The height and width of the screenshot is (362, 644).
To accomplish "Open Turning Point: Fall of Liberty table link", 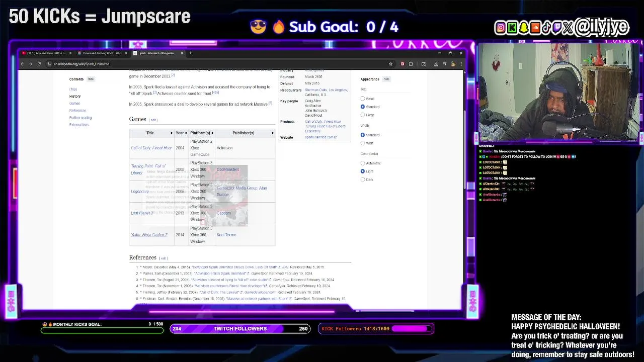I will click(148, 169).
